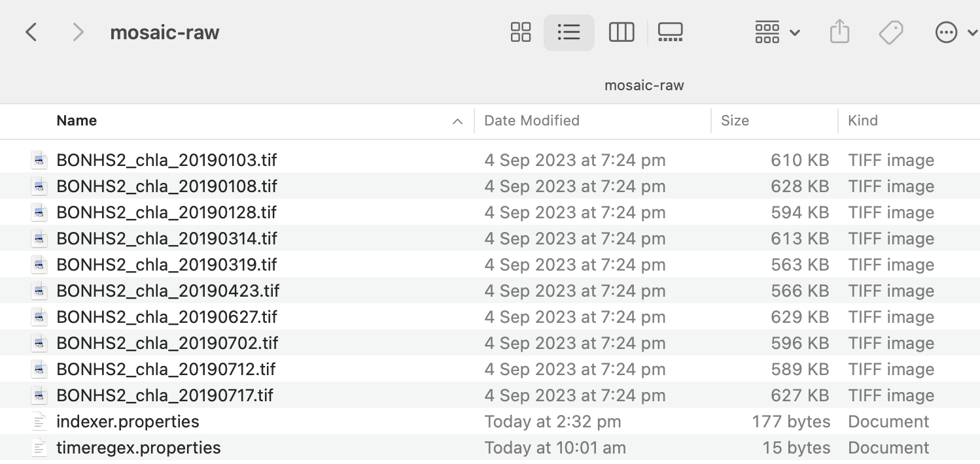
Task: Click the back navigation arrow
Action: pos(31,31)
